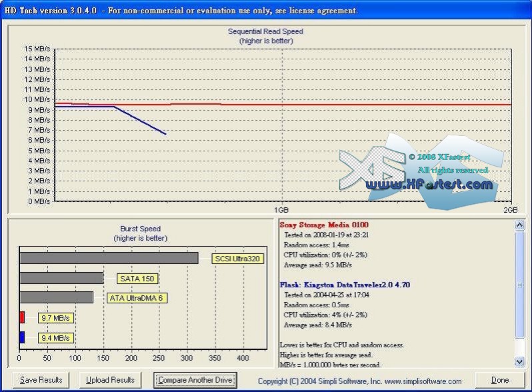Click the gray SCSI Ultra320 reference bar
Screen dimensions: 532x392
109,258
